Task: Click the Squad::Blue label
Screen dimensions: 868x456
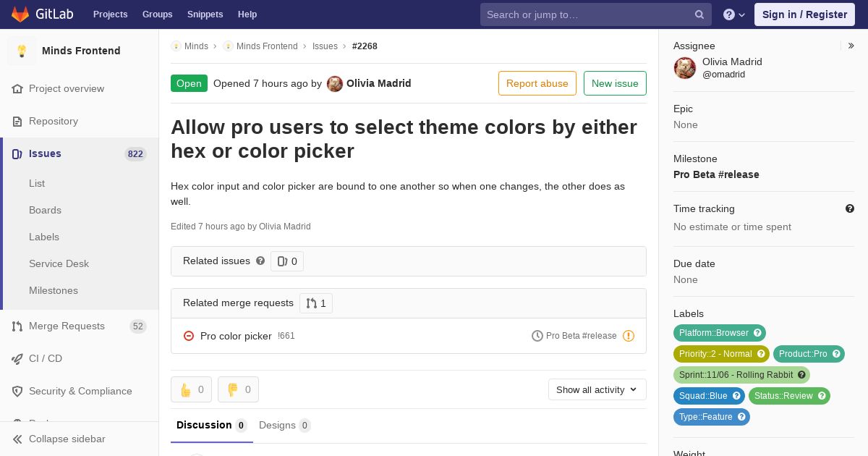Action: (x=709, y=396)
